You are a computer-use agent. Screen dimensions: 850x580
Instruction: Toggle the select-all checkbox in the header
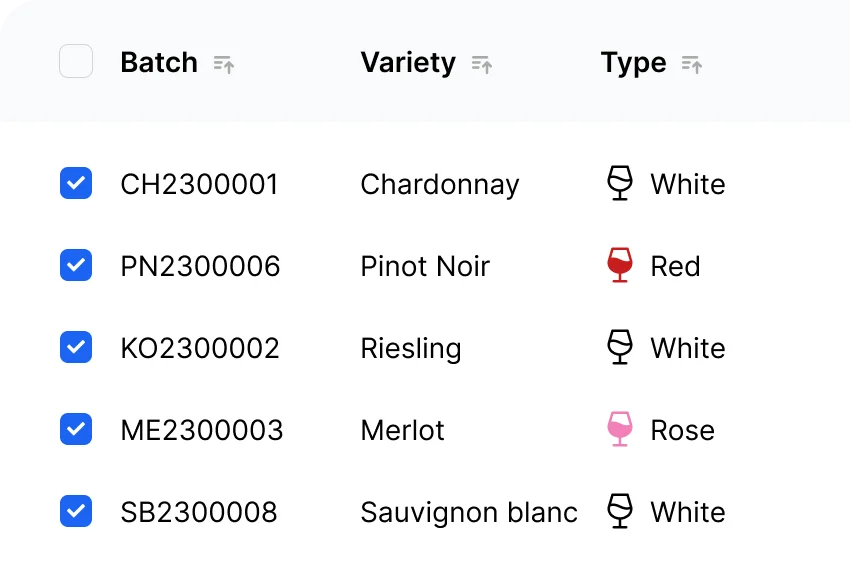[x=76, y=62]
